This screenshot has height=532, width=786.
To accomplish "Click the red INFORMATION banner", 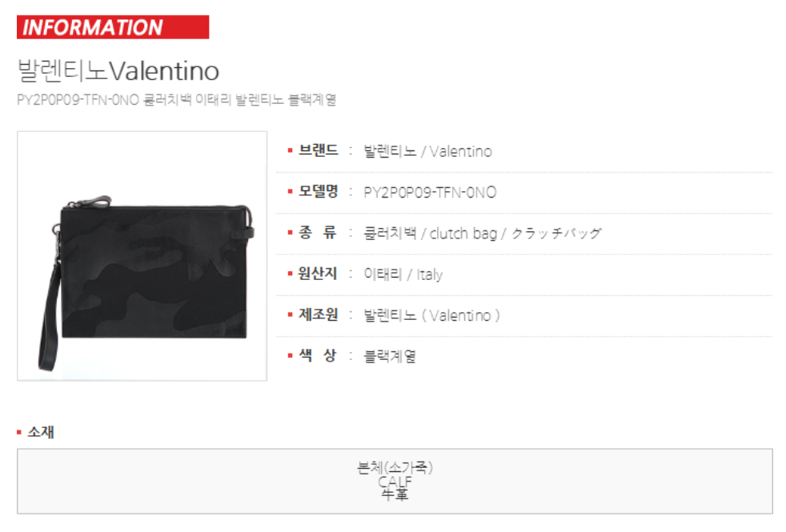I will [x=113, y=27].
